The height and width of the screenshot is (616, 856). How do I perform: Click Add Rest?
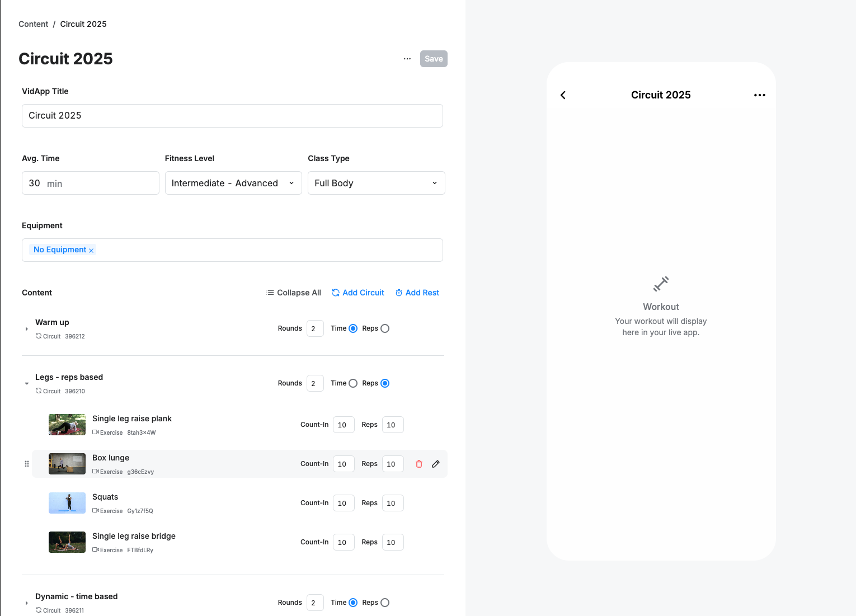[x=417, y=293]
